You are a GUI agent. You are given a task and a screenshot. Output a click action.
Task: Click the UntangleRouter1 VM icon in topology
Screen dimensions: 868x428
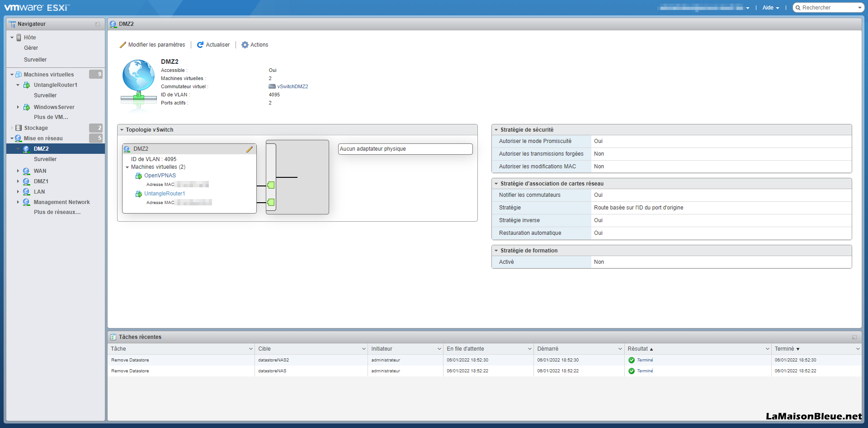click(x=139, y=194)
